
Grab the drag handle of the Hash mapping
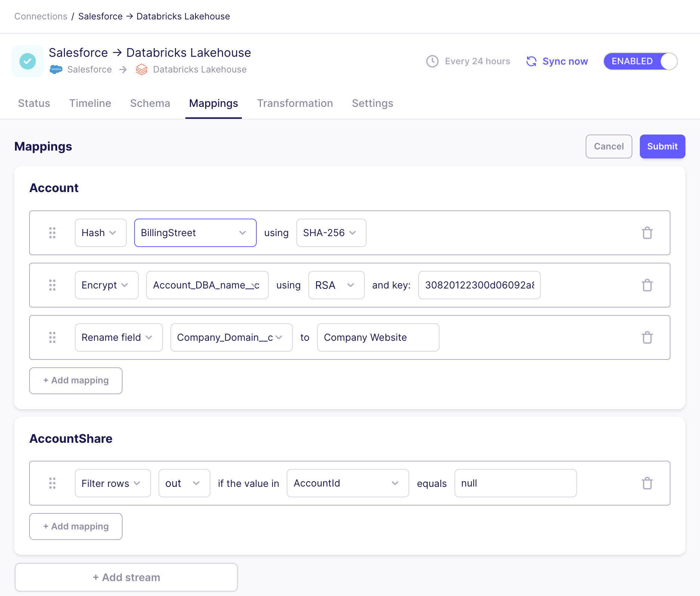point(52,233)
